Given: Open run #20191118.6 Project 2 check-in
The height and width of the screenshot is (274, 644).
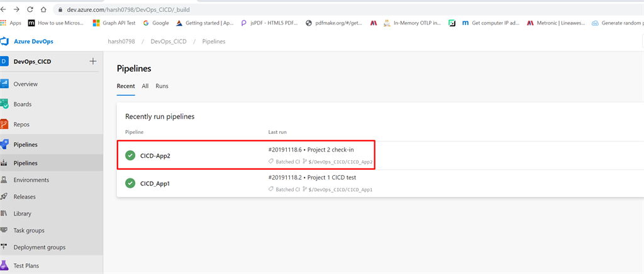Looking at the screenshot, I should point(311,150).
